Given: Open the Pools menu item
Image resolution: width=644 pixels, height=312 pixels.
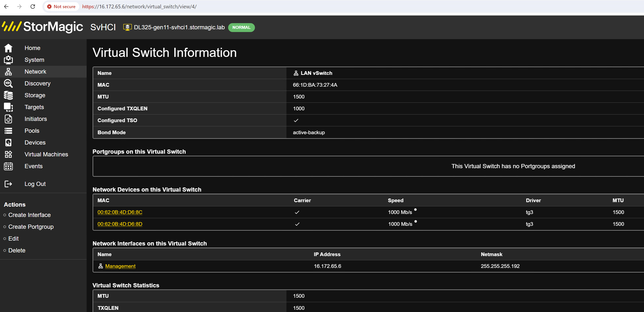Looking at the screenshot, I should tap(32, 131).
